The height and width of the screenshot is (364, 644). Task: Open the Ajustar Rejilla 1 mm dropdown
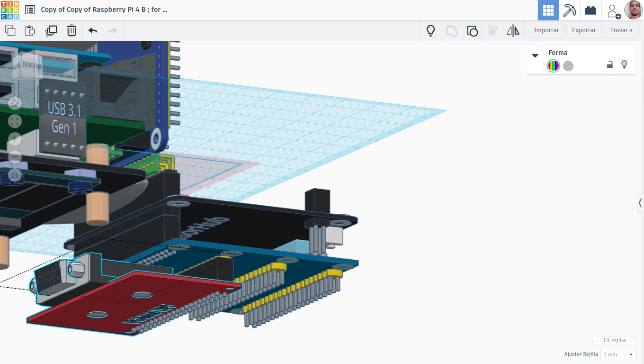pyautogui.click(x=618, y=355)
